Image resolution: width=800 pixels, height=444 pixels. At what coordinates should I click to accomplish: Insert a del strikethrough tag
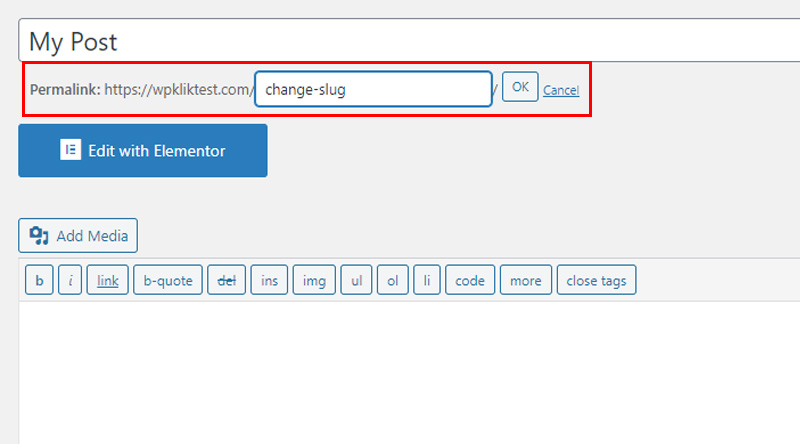click(227, 280)
